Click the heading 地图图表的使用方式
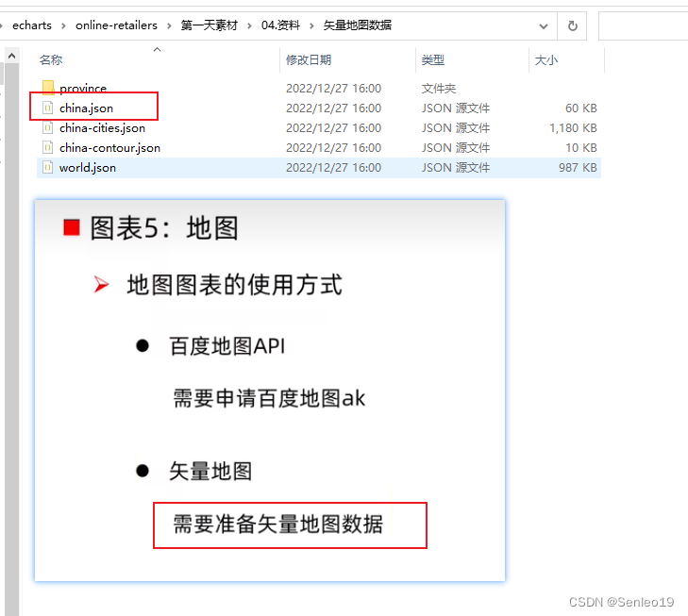688x616 pixels. click(234, 285)
